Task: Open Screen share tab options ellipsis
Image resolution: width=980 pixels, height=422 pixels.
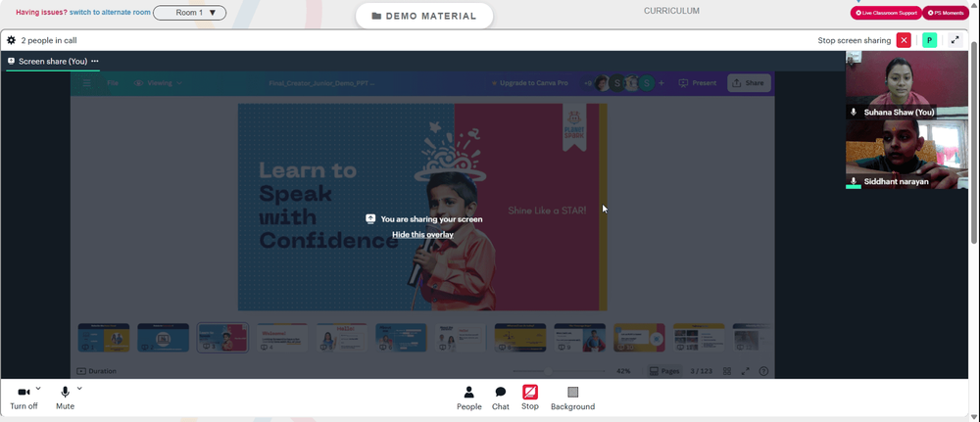Action: point(95,61)
